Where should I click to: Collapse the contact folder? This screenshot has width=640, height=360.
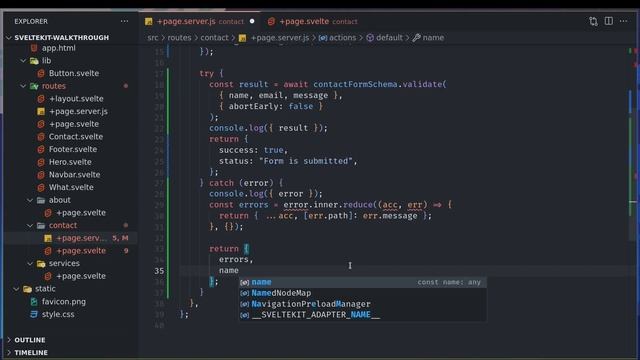(x=30, y=225)
